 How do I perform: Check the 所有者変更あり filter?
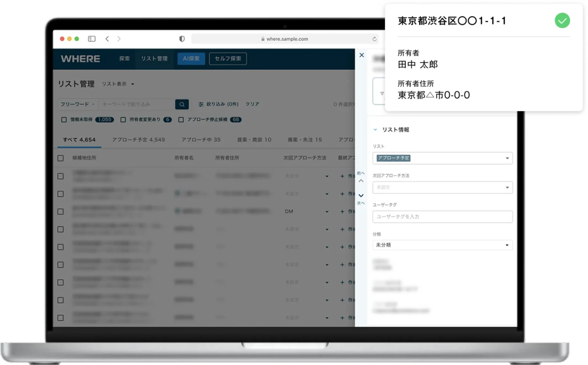(x=123, y=120)
